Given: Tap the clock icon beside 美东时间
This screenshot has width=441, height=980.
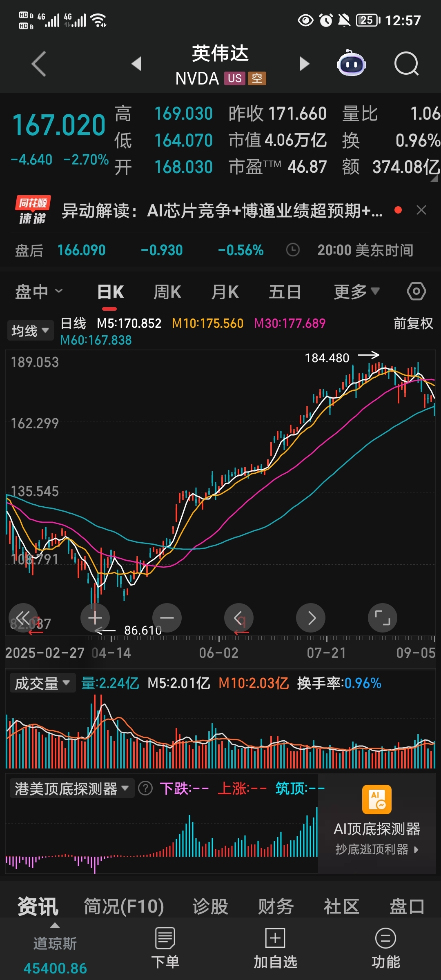Looking at the screenshot, I should (293, 250).
